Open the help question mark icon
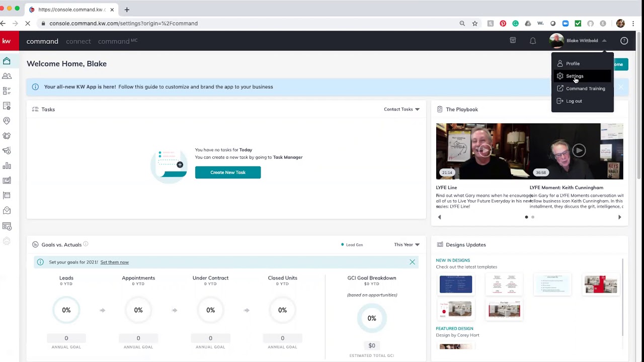The image size is (644, 362). (624, 41)
